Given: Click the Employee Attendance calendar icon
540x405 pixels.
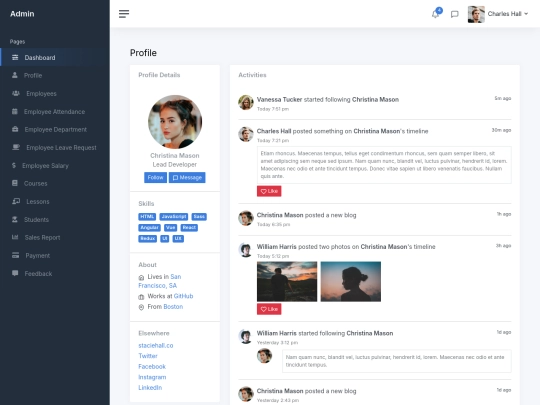Looking at the screenshot, I should (x=14, y=111).
